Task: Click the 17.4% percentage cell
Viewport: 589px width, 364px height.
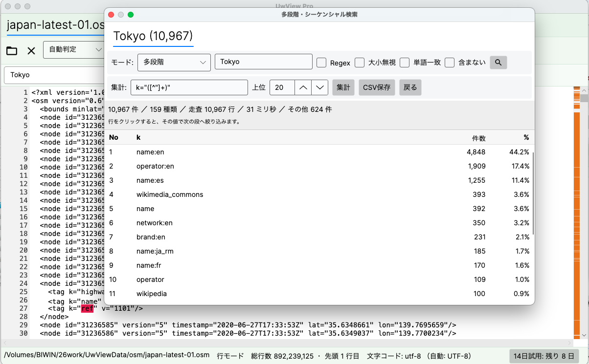Action: tap(520, 166)
